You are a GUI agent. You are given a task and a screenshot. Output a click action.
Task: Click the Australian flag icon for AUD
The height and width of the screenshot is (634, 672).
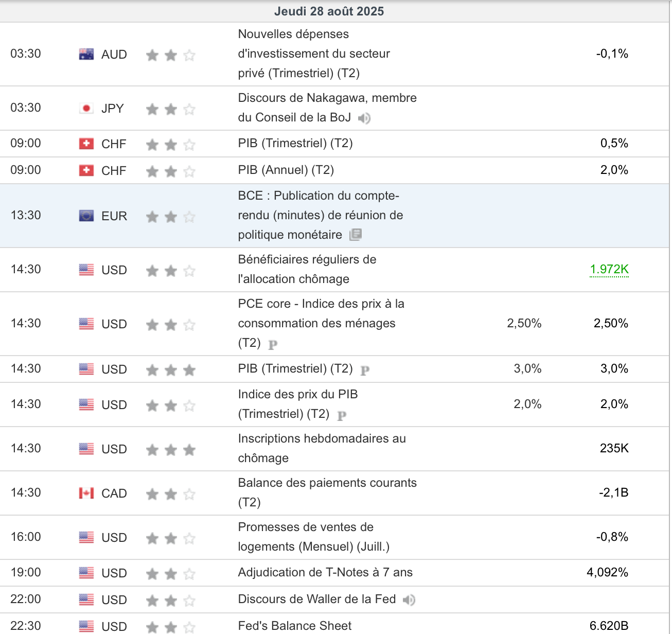[x=86, y=54]
